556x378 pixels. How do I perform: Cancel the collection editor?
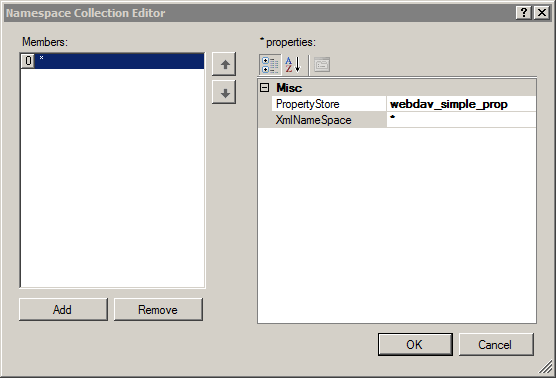click(x=496, y=344)
